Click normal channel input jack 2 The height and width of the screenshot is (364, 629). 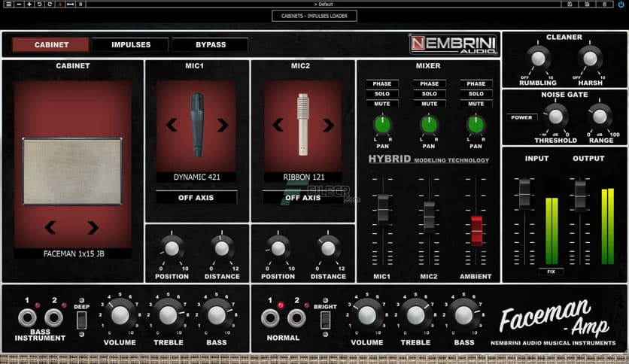(296, 318)
